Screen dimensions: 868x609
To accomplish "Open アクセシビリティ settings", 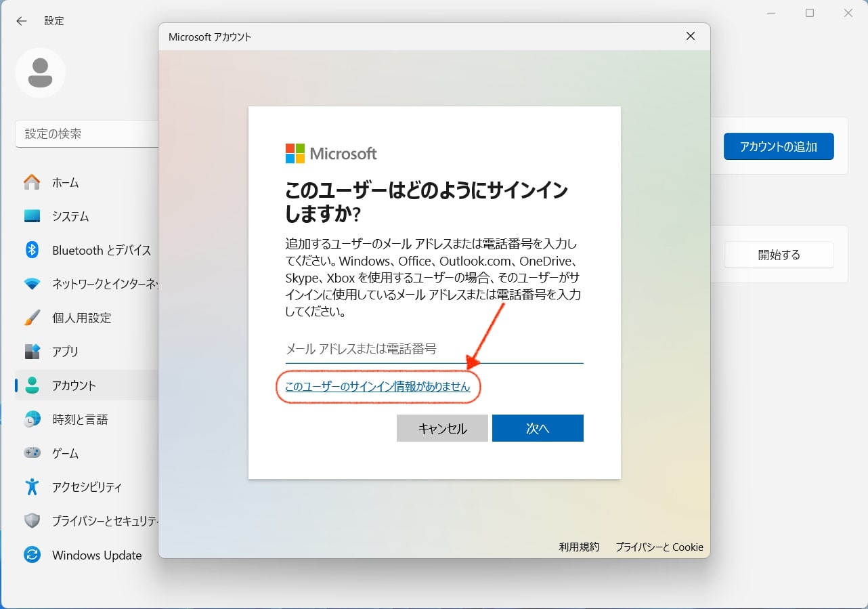I will pyautogui.click(x=86, y=487).
